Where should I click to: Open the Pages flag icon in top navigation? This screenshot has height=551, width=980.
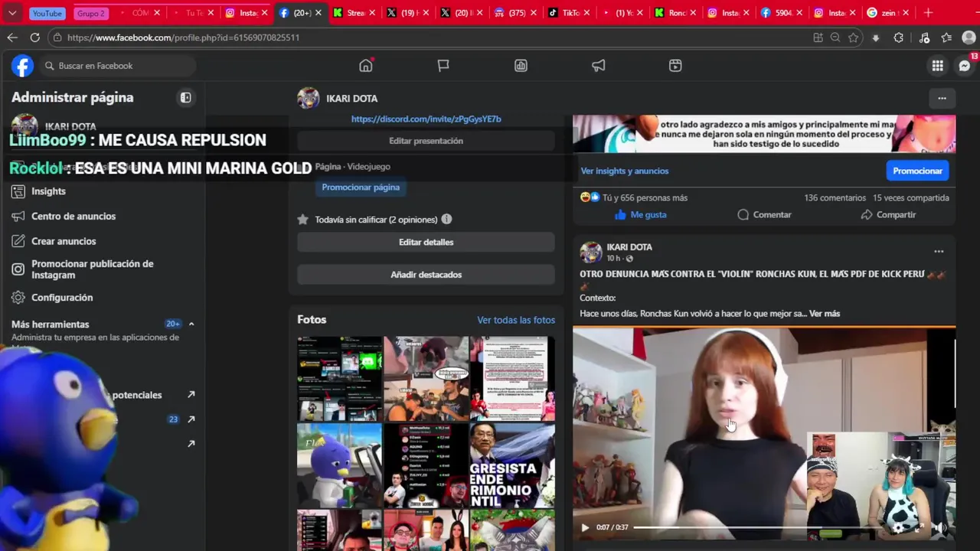pyautogui.click(x=443, y=66)
